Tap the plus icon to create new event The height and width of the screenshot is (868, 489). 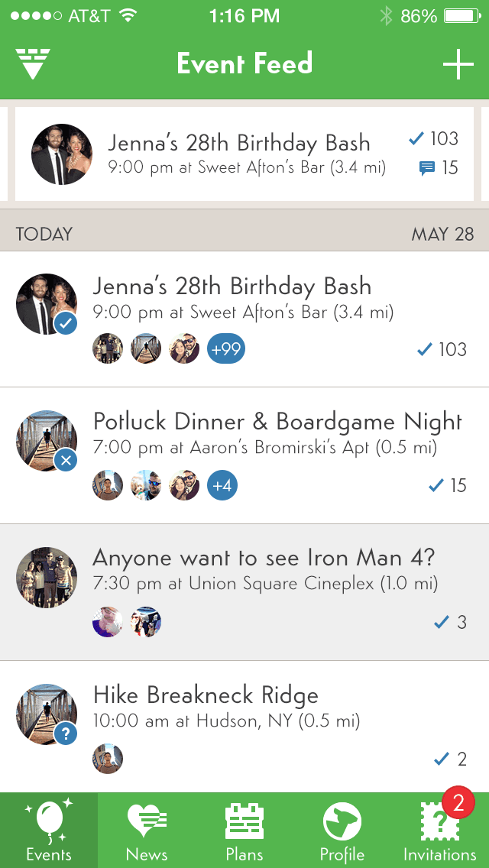[458, 64]
